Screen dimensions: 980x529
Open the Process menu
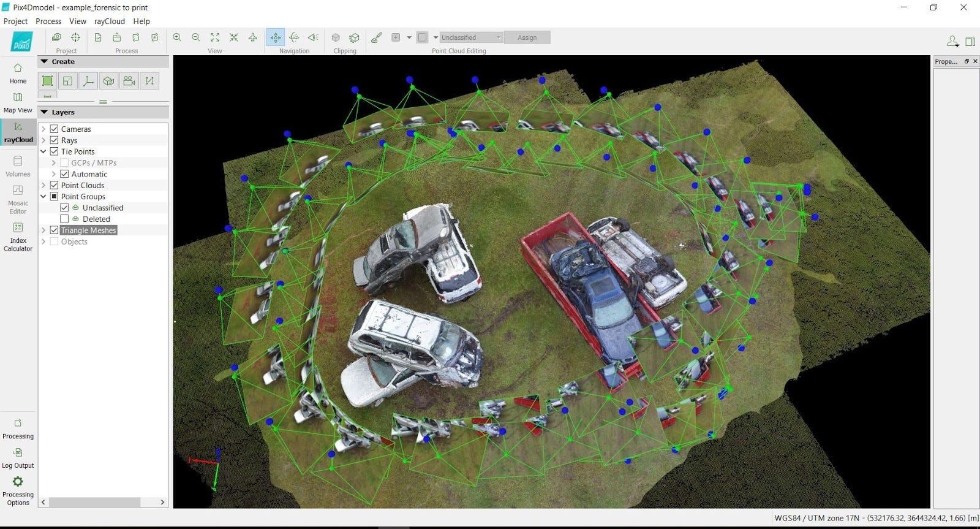coord(48,21)
